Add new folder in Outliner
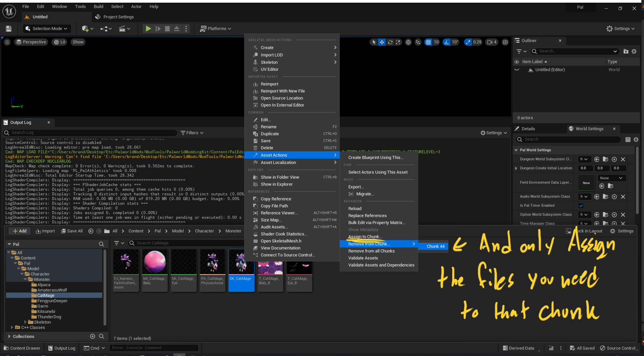Screen dimensions: 644x356 tap(626, 51)
